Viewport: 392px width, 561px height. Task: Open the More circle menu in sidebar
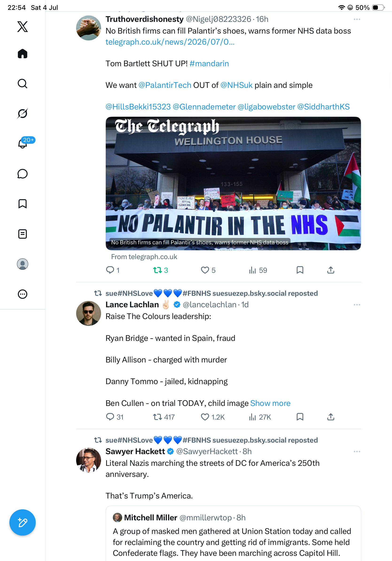[23, 294]
